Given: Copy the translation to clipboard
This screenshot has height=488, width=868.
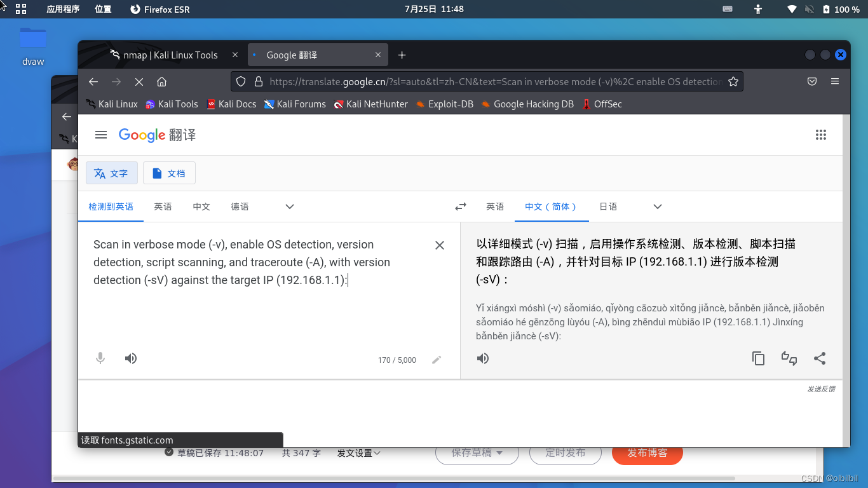Looking at the screenshot, I should [x=758, y=358].
